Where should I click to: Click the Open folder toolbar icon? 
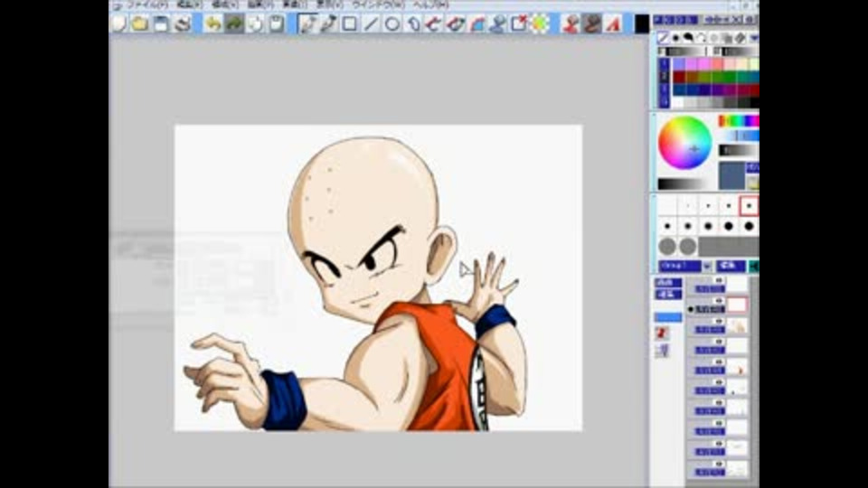tap(139, 23)
